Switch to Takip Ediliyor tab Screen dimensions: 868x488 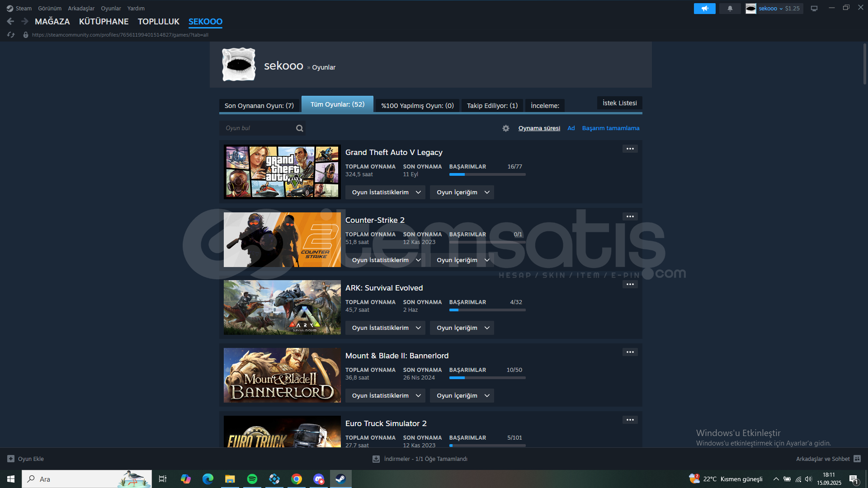(x=492, y=106)
